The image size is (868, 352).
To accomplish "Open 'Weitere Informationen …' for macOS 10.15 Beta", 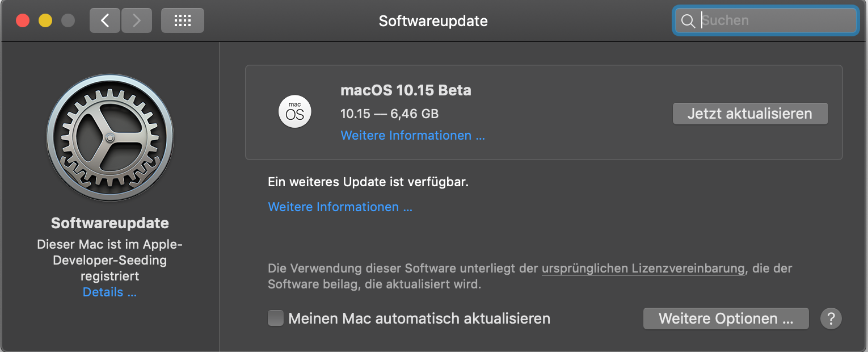I will (412, 136).
